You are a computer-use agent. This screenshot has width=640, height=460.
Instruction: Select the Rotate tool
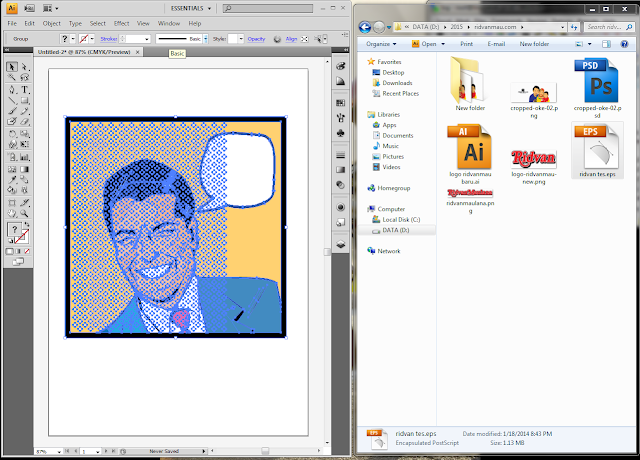[12, 133]
